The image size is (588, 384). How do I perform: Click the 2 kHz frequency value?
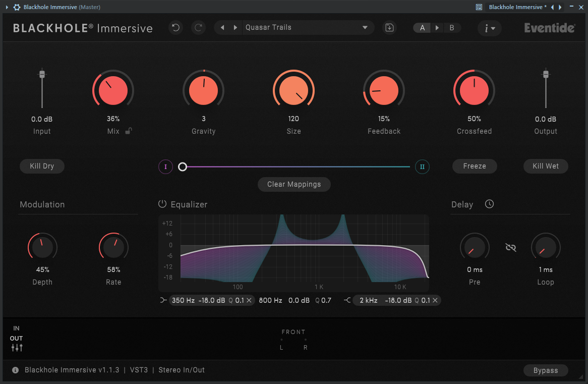(x=369, y=300)
